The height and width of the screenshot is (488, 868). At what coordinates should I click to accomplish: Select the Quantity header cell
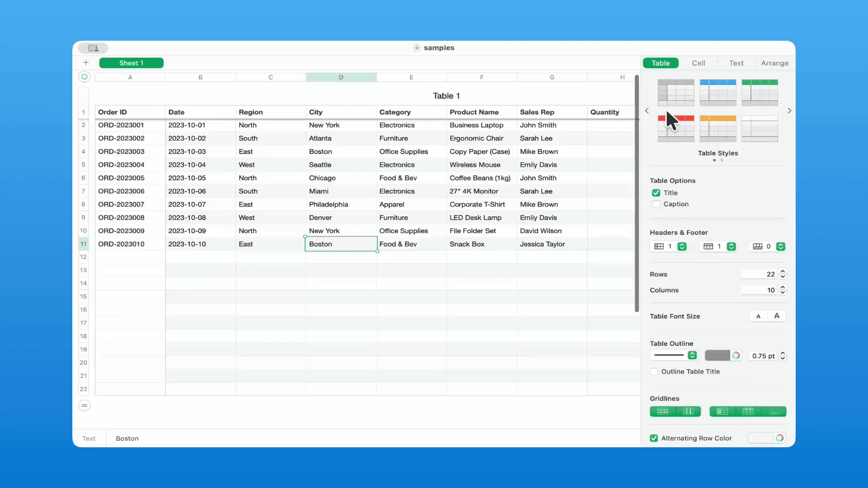click(610, 112)
